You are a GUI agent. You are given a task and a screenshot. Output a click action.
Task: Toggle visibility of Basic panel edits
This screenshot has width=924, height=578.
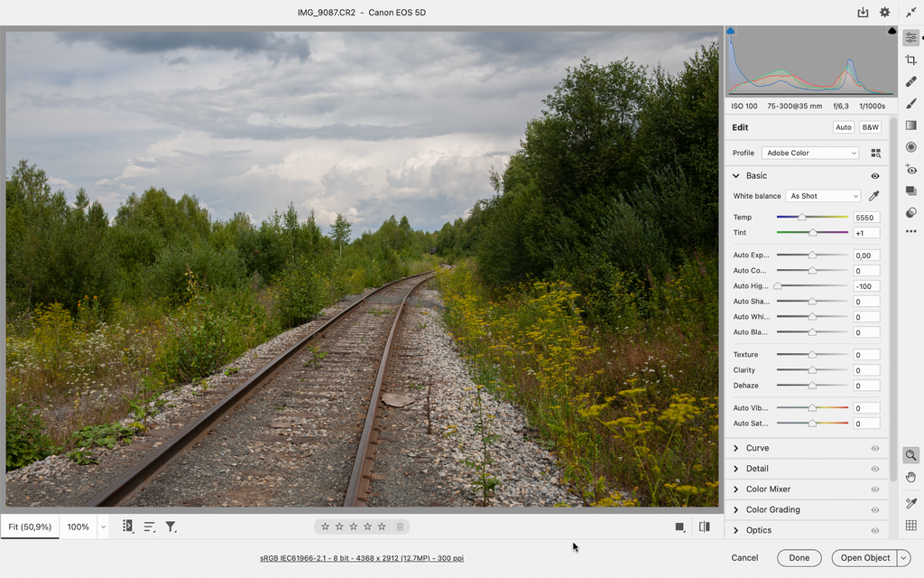point(874,176)
